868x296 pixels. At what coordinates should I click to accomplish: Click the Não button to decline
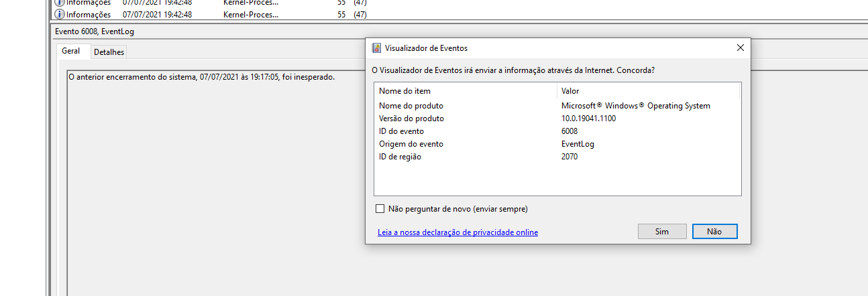(714, 231)
